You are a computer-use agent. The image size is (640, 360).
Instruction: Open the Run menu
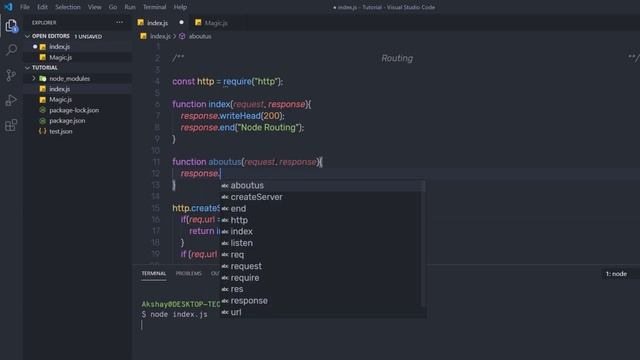pyautogui.click(x=130, y=7)
